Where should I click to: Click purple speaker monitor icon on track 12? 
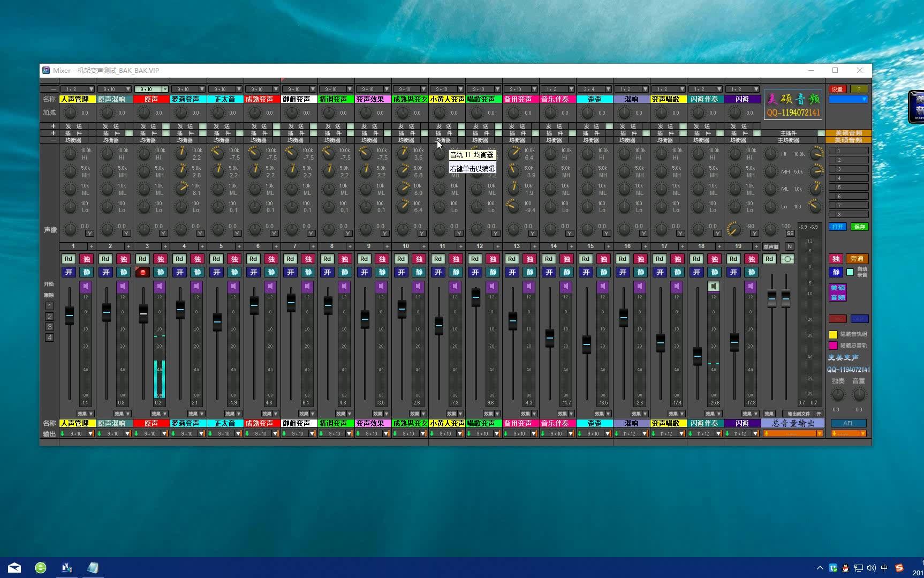tap(492, 287)
